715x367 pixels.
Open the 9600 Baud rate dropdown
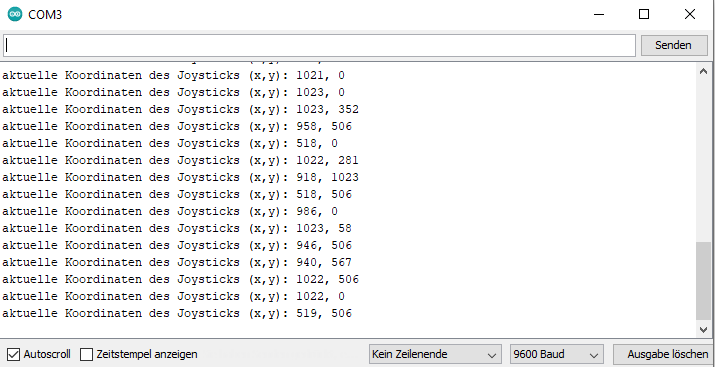tap(557, 354)
